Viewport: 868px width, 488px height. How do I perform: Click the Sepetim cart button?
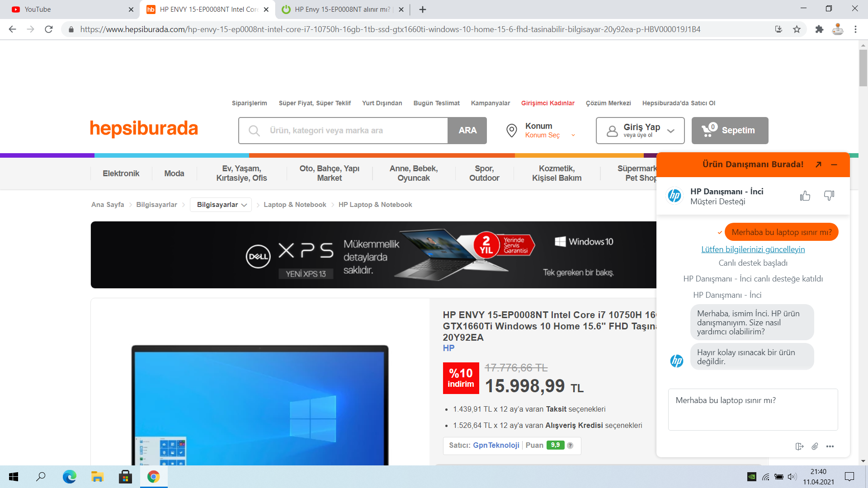(730, 131)
